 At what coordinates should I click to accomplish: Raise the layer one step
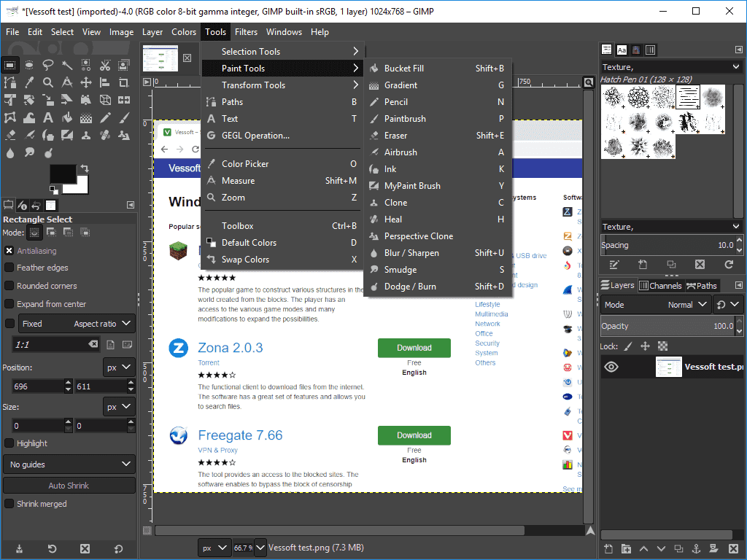[x=643, y=548]
